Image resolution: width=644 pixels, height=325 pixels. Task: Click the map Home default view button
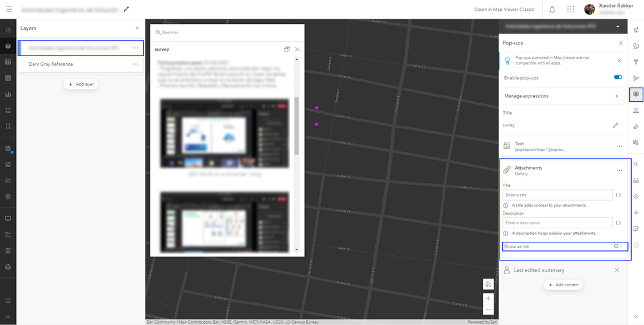488,284
